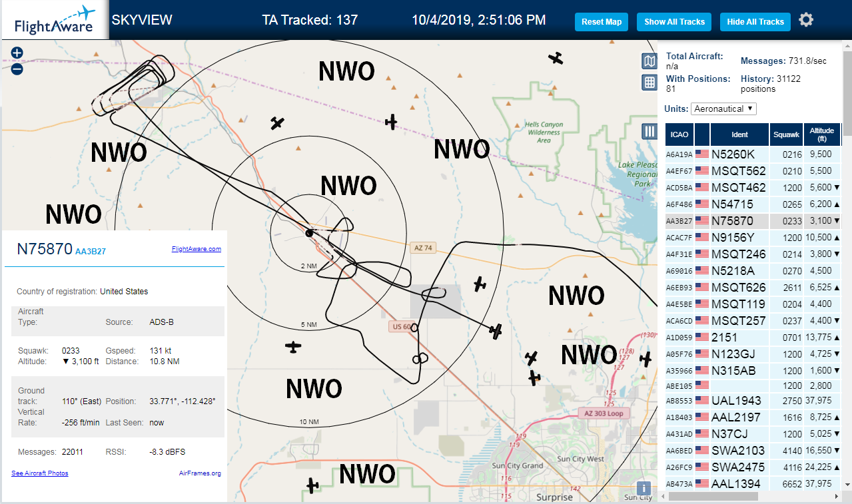852x504 pixels.
Task: Click the AZ 74 highway label
Action: point(423,248)
